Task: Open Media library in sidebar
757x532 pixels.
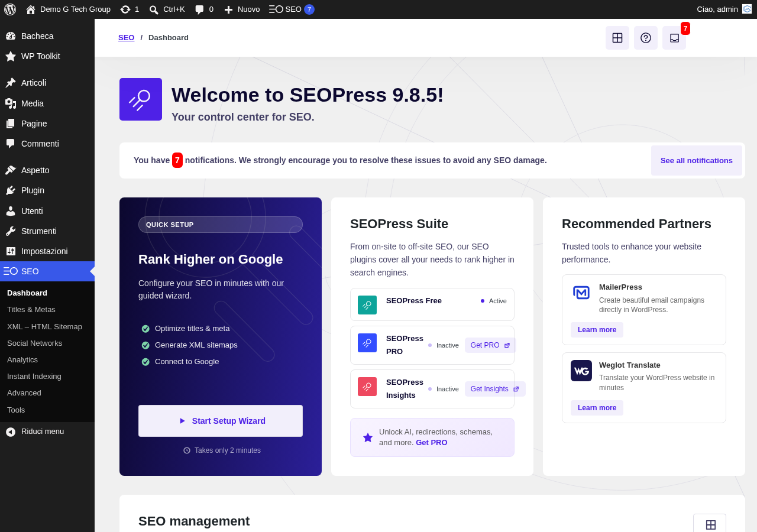Action: (x=47, y=103)
